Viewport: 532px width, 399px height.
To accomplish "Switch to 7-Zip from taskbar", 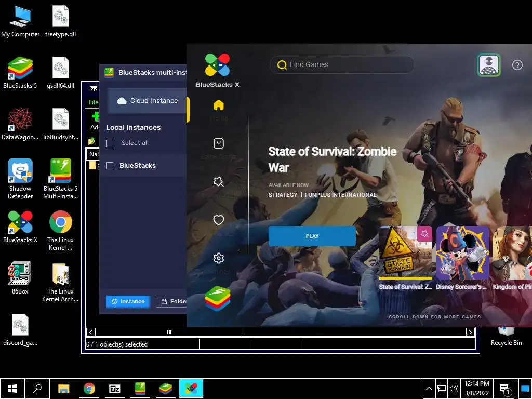I will [114, 389].
